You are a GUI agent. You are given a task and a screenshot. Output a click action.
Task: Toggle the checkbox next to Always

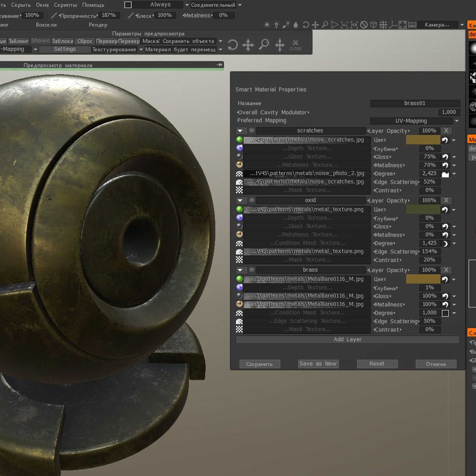128,5
